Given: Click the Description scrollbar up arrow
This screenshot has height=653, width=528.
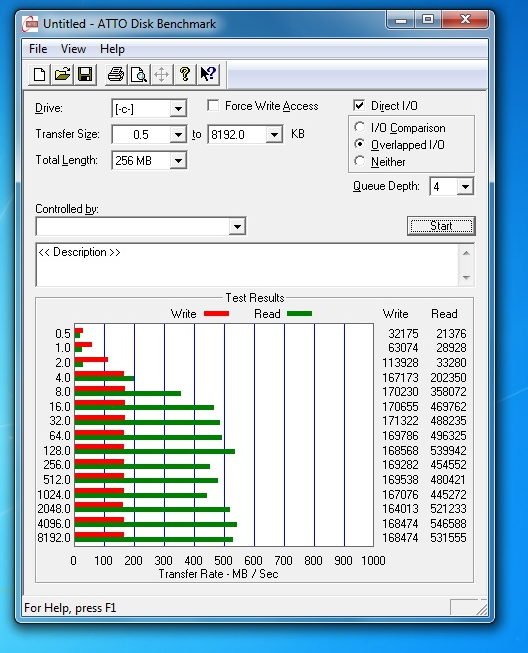Looking at the screenshot, I should 466,253.
